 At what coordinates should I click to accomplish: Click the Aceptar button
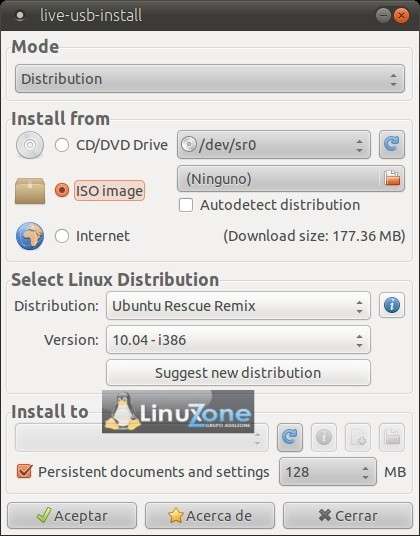tap(72, 515)
